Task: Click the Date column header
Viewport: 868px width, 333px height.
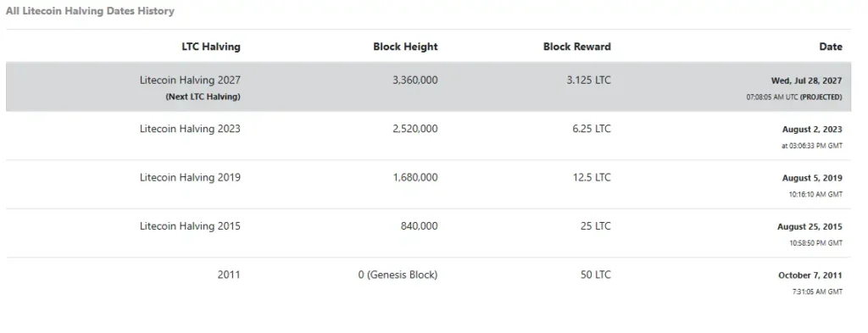Action: pos(831,47)
